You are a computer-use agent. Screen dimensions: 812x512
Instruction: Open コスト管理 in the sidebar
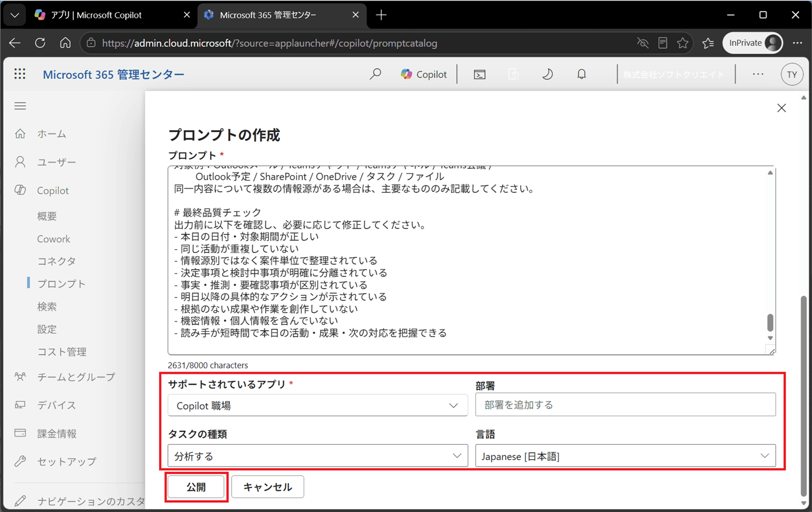pos(62,352)
